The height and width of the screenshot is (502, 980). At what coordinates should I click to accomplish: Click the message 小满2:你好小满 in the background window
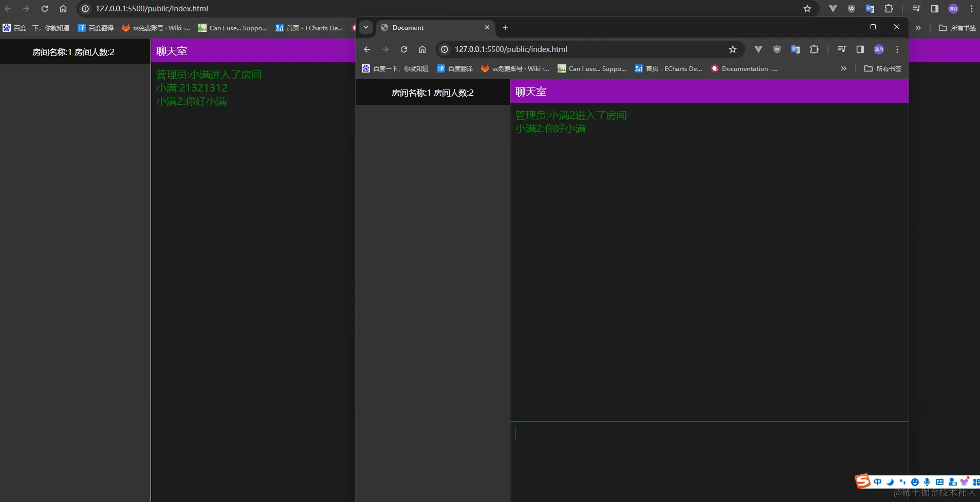click(x=191, y=101)
